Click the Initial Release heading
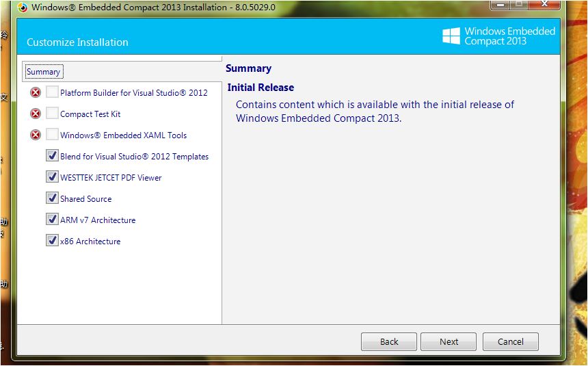Screen dimensions: 588x366 260,88
